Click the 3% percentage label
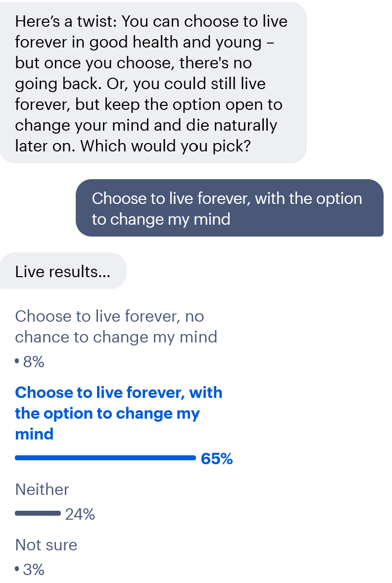 33,570
